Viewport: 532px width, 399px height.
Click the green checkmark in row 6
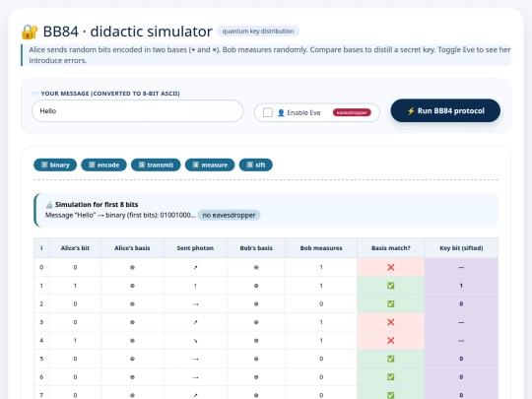click(391, 377)
